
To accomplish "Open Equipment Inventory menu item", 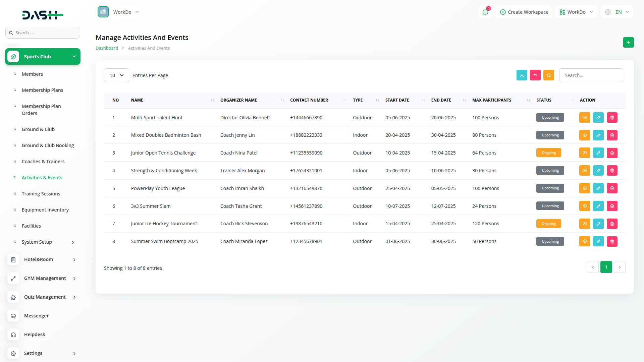I will click(45, 210).
